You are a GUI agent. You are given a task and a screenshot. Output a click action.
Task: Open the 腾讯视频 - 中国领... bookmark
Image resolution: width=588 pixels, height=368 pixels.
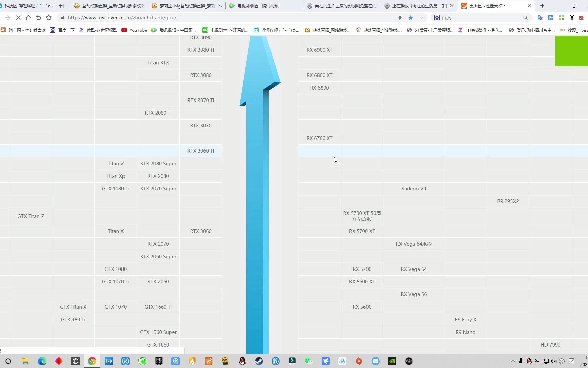[174, 30]
